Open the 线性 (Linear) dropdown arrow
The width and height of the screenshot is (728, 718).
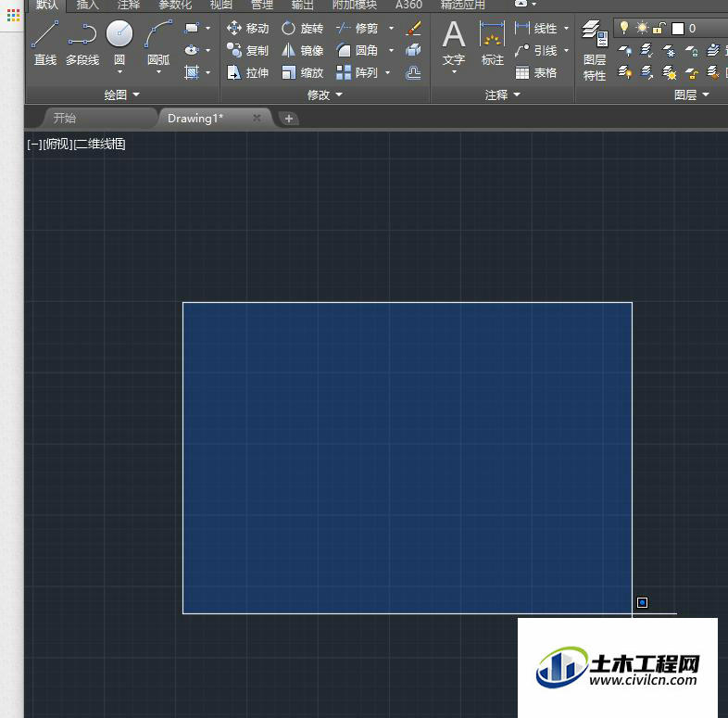pyautogui.click(x=567, y=29)
